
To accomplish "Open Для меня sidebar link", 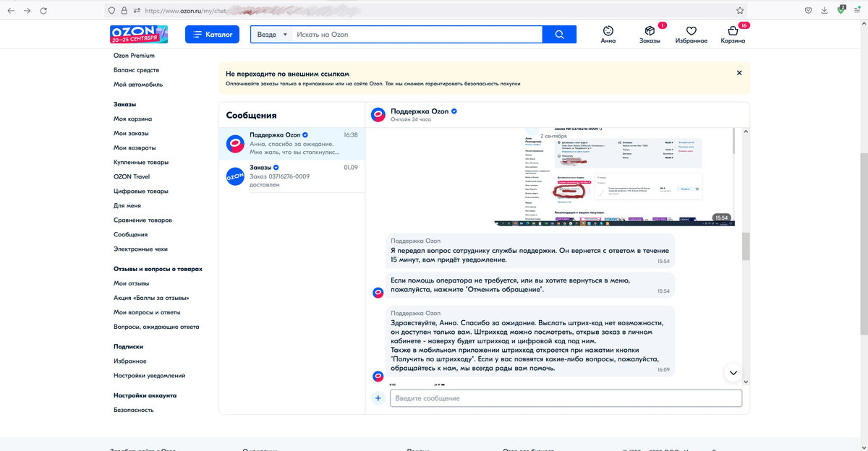I will point(127,205).
